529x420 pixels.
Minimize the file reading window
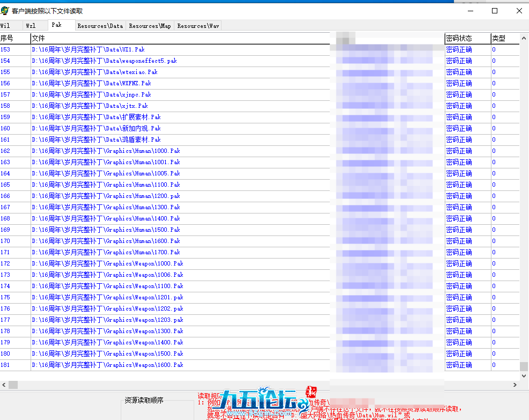tap(471, 11)
